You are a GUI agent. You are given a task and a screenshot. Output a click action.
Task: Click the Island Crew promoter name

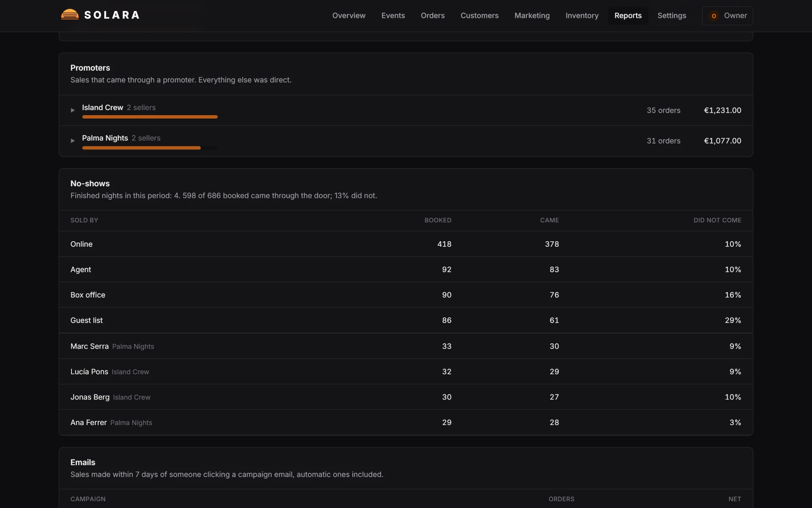coord(102,108)
